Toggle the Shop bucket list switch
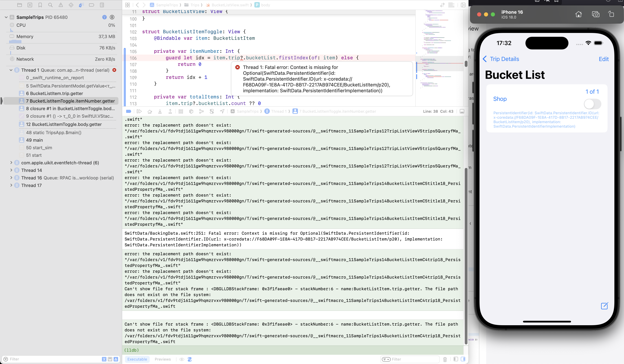This screenshot has width=624, height=364. pyautogui.click(x=592, y=104)
